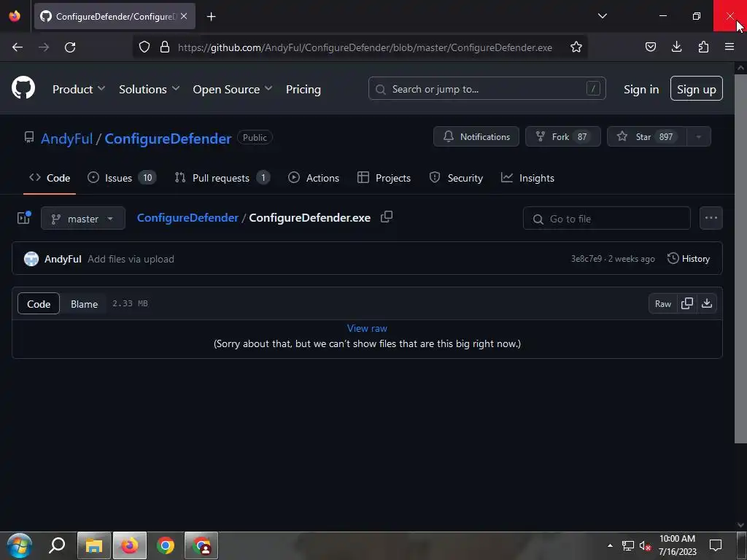Focus the Search or jump to field

pyautogui.click(x=487, y=88)
